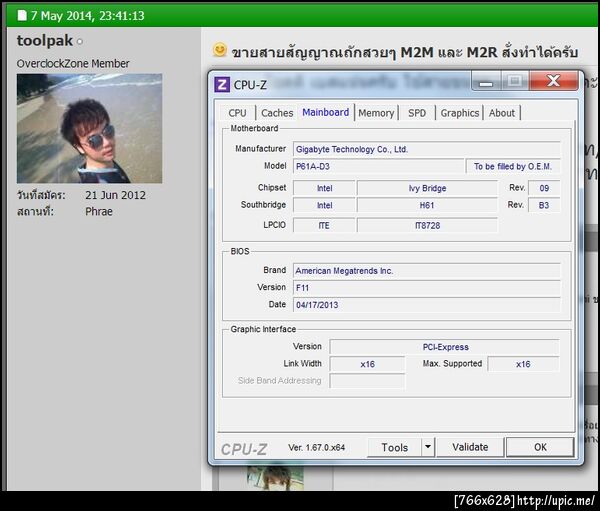600x511 pixels.
Task: Select the LPCIO IT8728 value
Action: coord(427,225)
